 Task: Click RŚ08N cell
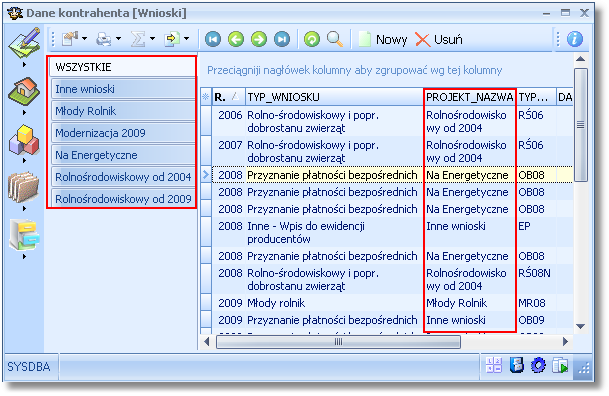[x=536, y=280]
